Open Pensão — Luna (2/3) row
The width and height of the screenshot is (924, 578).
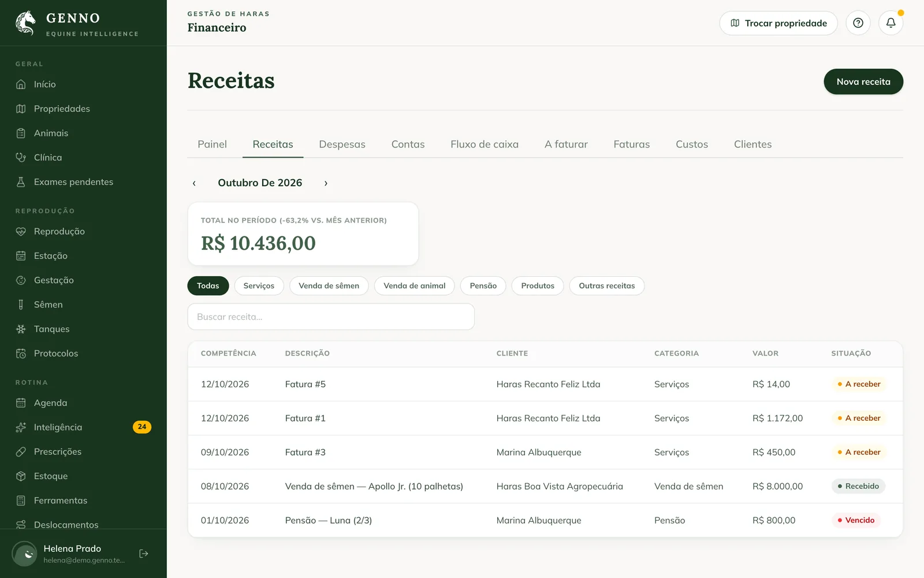click(x=545, y=520)
